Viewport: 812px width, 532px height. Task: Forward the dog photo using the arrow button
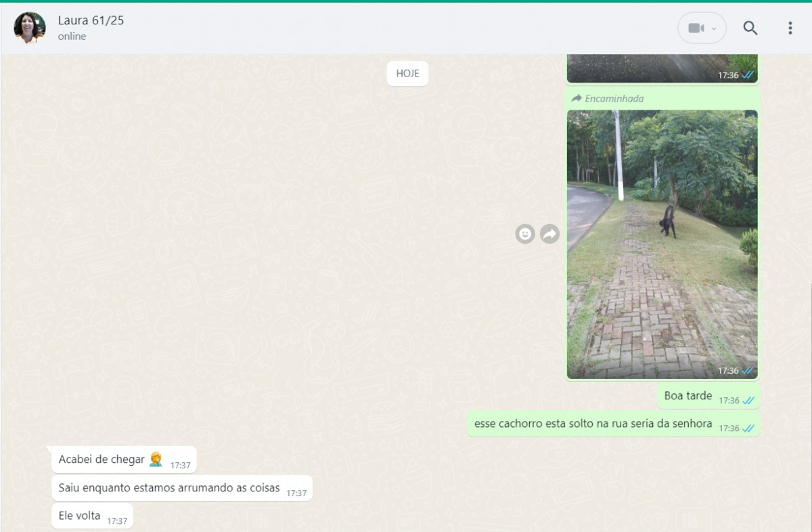click(550, 234)
